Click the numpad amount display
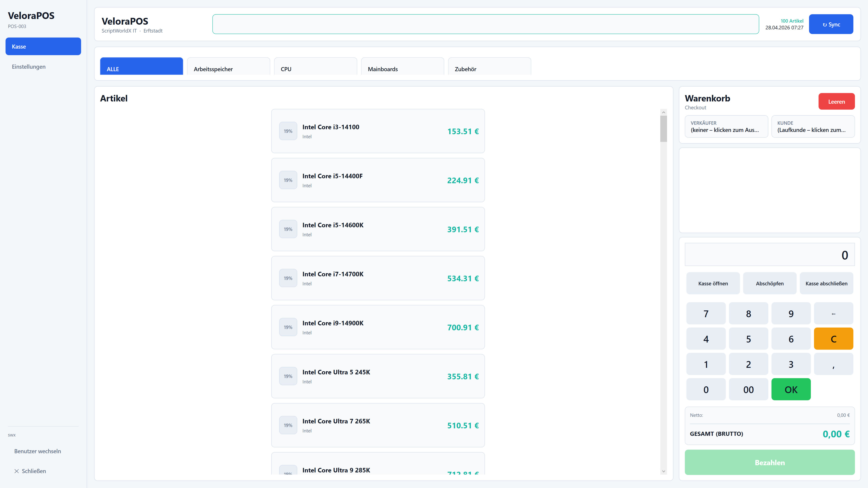 point(770,255)
